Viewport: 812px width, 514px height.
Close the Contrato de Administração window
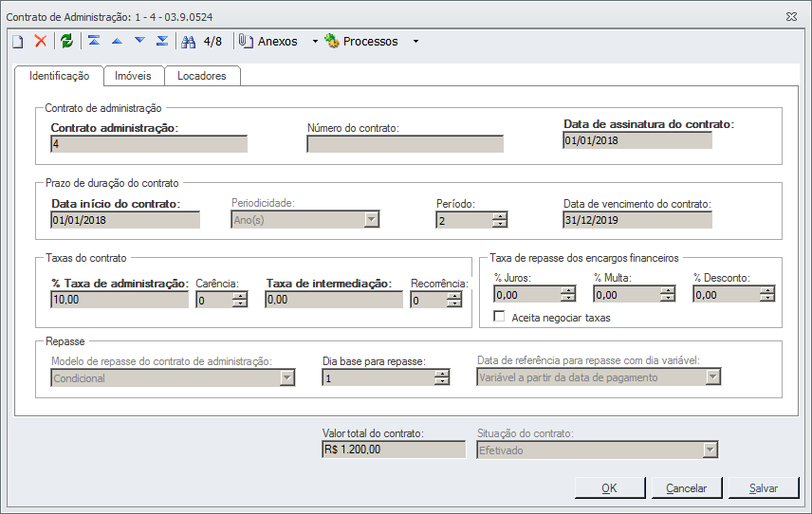[x=791, y=16]
